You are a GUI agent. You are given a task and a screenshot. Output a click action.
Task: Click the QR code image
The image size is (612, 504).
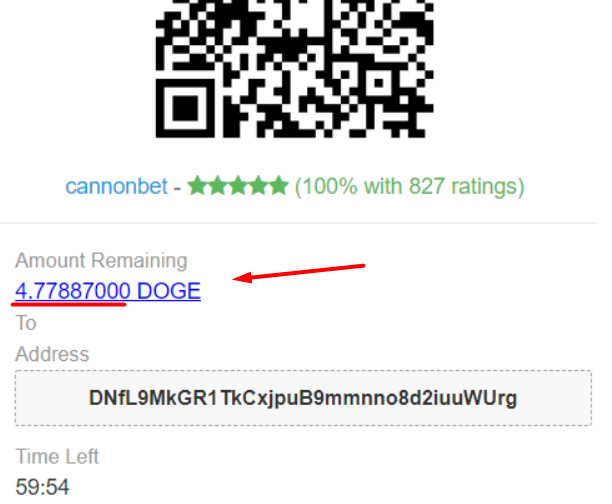(295, 69)
